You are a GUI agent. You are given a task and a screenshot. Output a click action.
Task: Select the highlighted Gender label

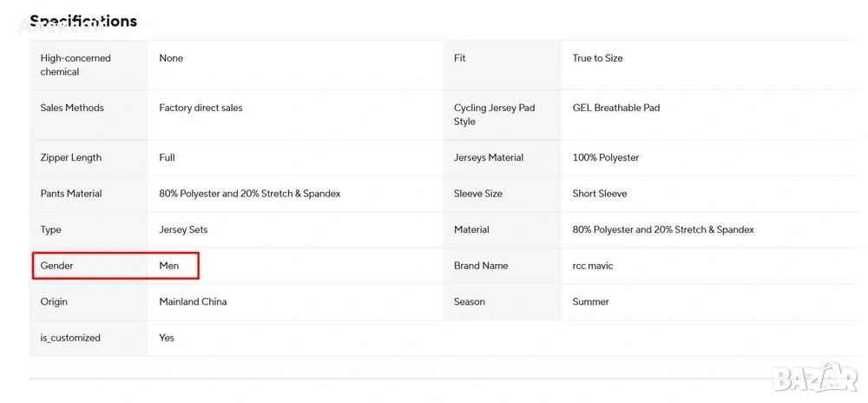pyautogui.click(x=57, y=266)
